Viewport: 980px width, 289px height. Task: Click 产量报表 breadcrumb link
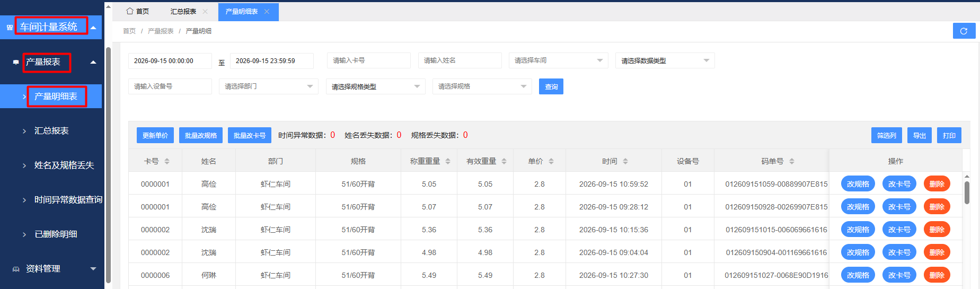[x=161, y=31]
